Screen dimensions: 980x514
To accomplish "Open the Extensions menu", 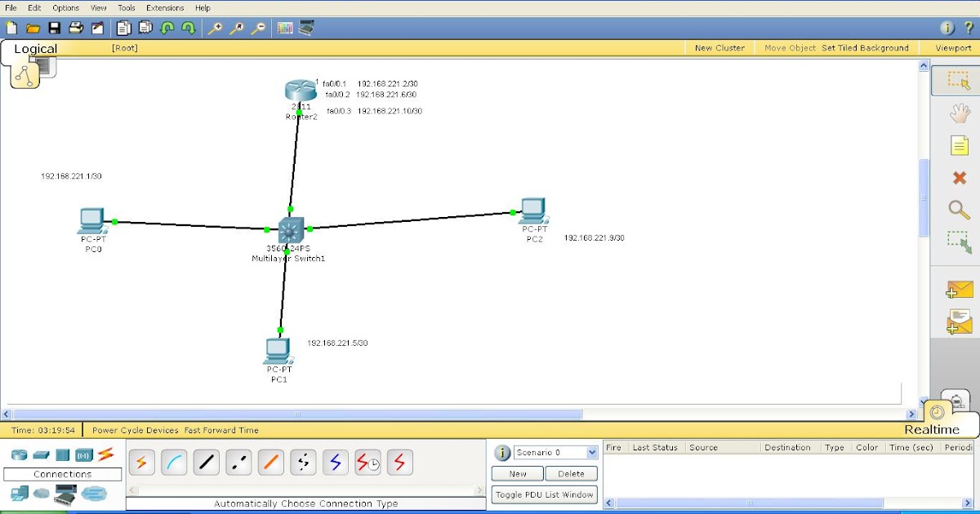I will [x=165, y=7].
